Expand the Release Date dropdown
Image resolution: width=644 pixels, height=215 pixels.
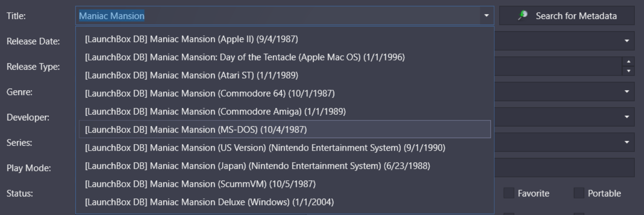point(627,41)
